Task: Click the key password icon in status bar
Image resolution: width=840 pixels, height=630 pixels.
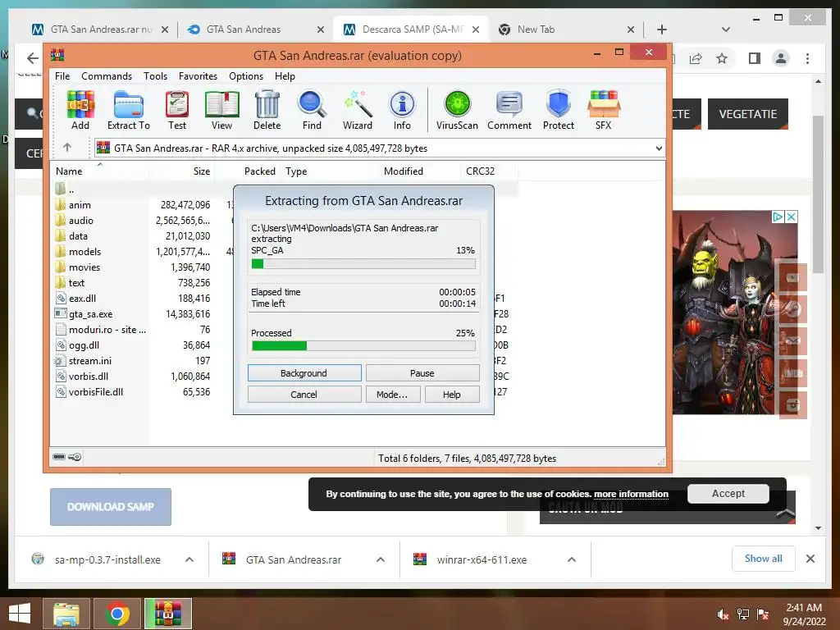Action: click(75, 457)
